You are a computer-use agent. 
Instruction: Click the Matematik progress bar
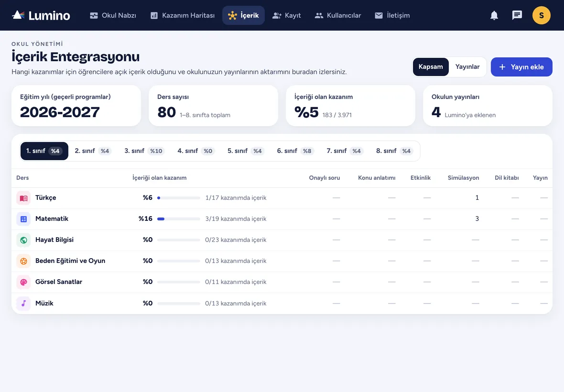coord(179,219)
